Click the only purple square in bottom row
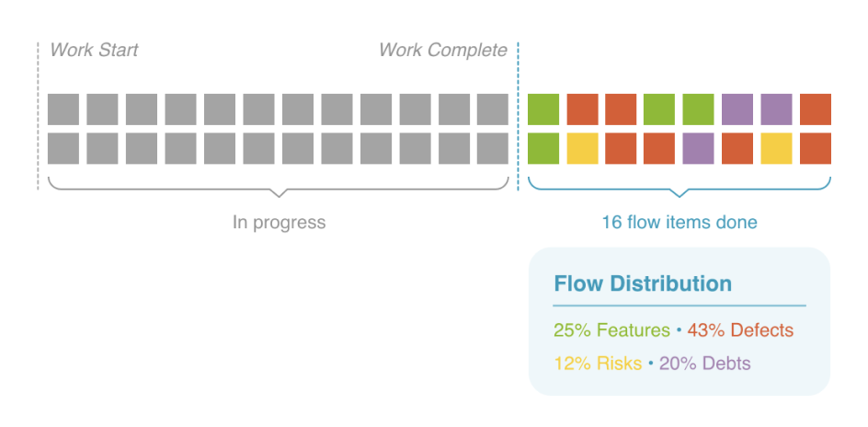The image size is (868, 427). pos(699,148)
